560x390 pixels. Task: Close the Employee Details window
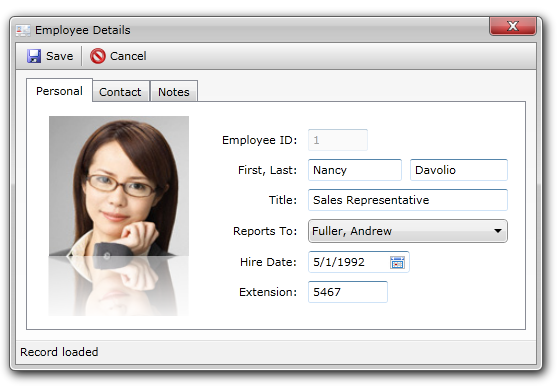pos(512,26)
